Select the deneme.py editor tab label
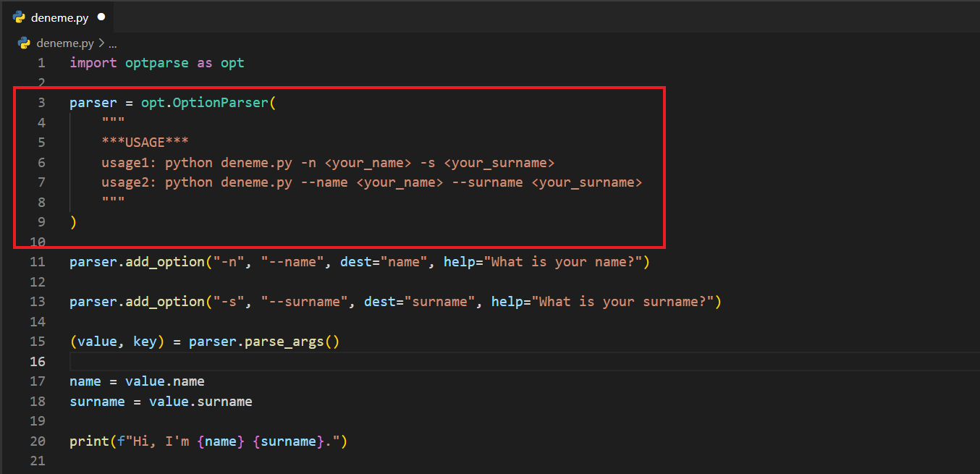This screenshot has width=980, height=474. tap(59, 17)
